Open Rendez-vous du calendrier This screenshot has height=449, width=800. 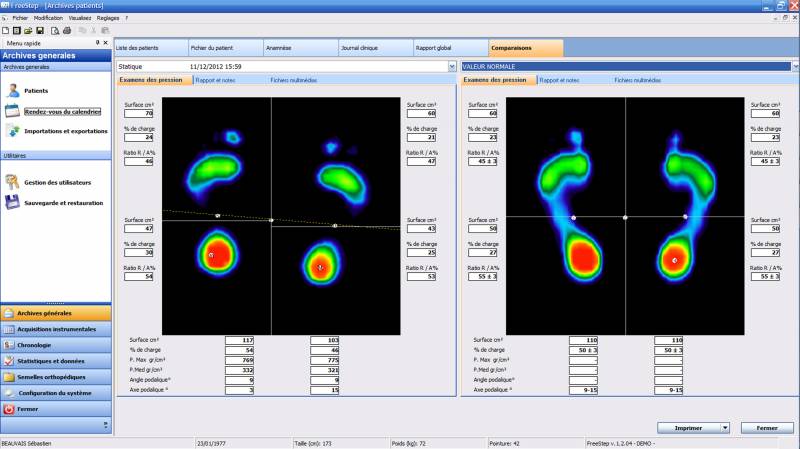coord(62,111)
